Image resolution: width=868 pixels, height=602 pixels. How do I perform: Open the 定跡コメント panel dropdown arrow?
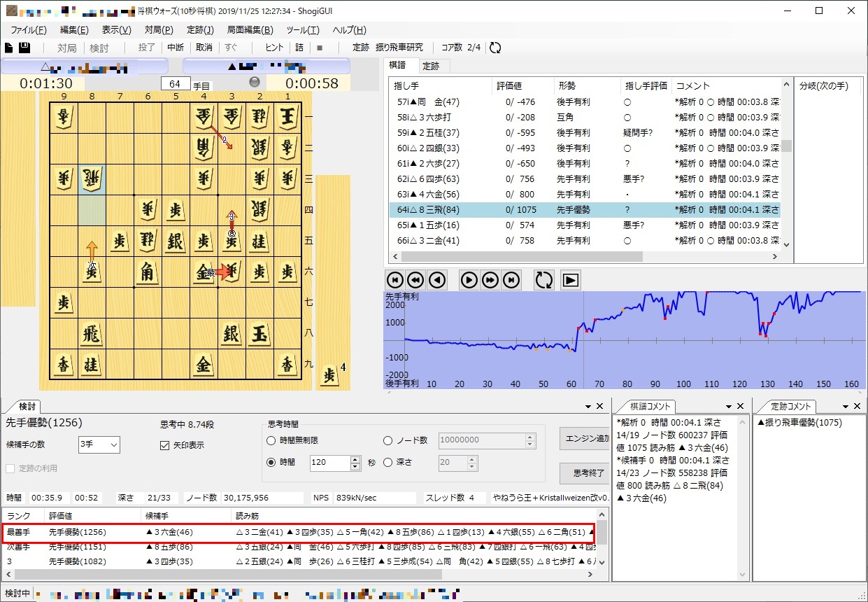(845, 406)
